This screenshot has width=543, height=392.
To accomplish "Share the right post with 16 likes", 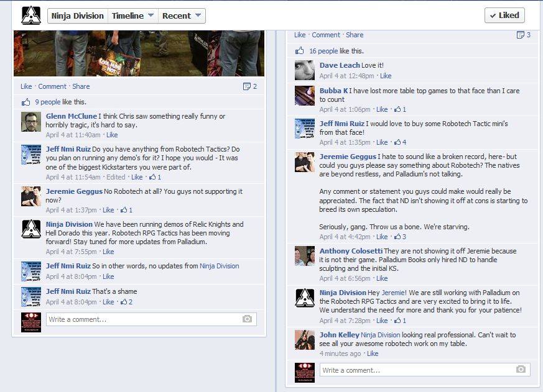I will 355,35.
